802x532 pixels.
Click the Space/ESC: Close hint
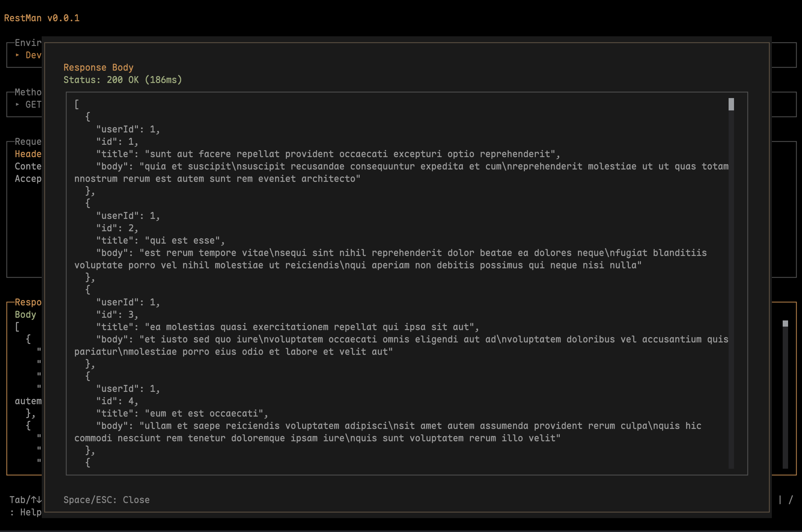pos(106,500)
